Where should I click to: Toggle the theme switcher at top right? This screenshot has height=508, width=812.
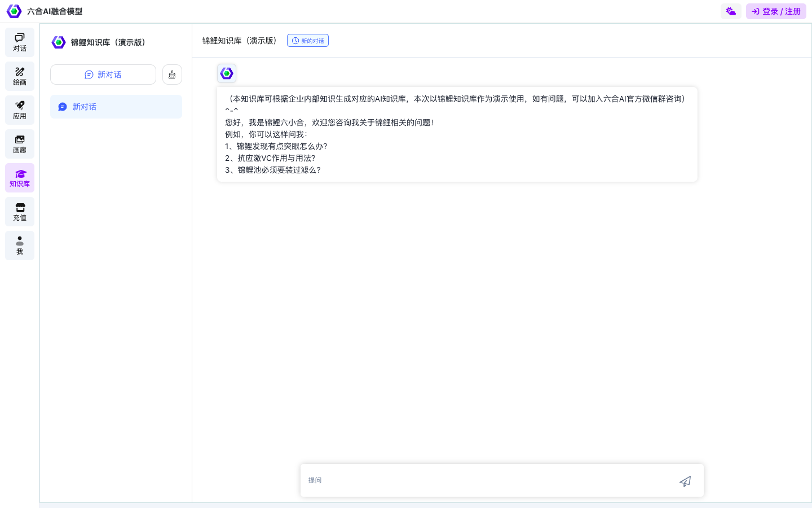[731, 11]
